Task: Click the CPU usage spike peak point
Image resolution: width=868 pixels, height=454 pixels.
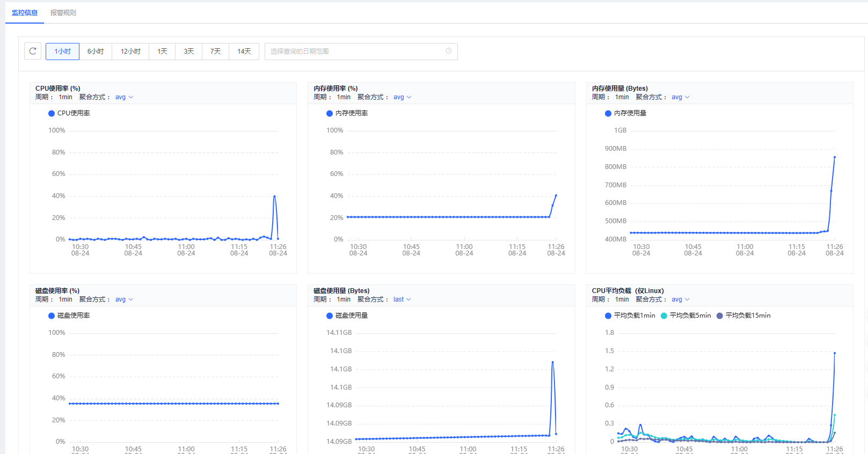Action: coord(274,196)
